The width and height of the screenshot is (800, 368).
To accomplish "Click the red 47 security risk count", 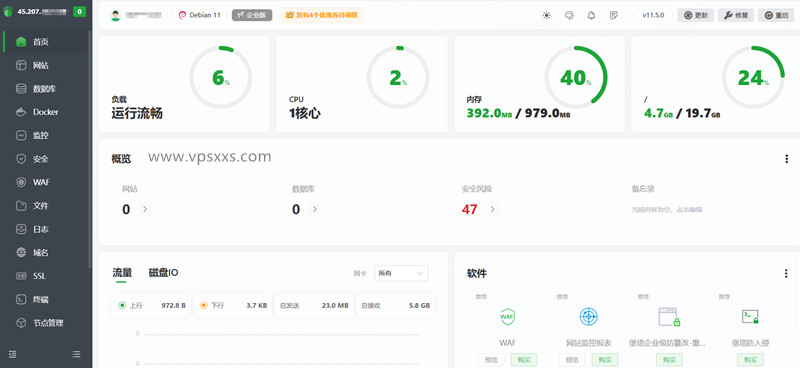I will click(x=469, y=209).
